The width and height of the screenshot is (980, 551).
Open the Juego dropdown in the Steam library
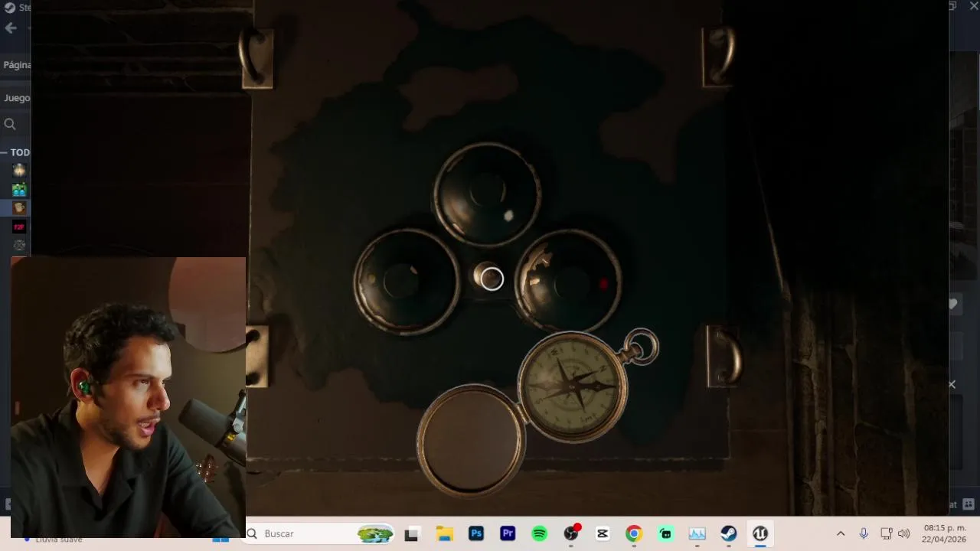16,98
